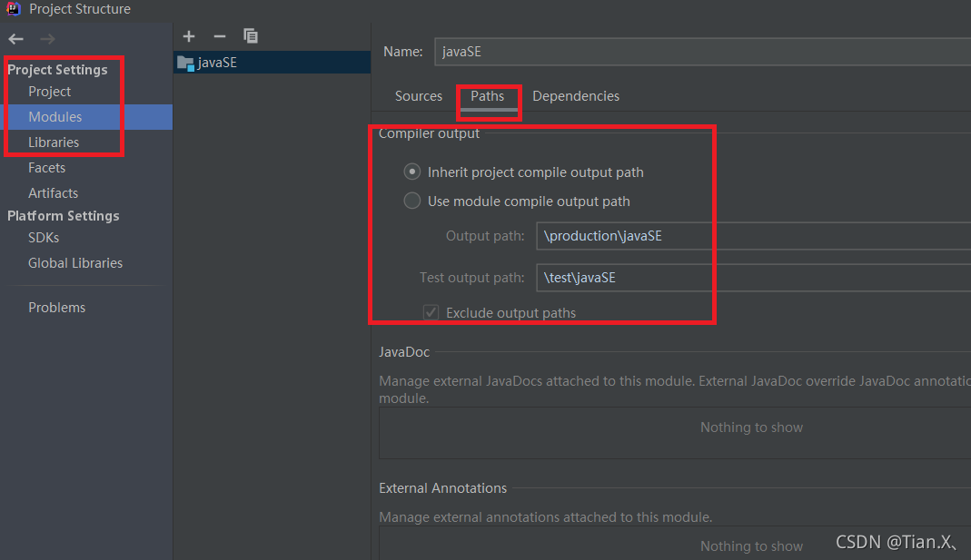Select javaSE in module list
The height and width of the screenshot is (560, 971).
272,63
